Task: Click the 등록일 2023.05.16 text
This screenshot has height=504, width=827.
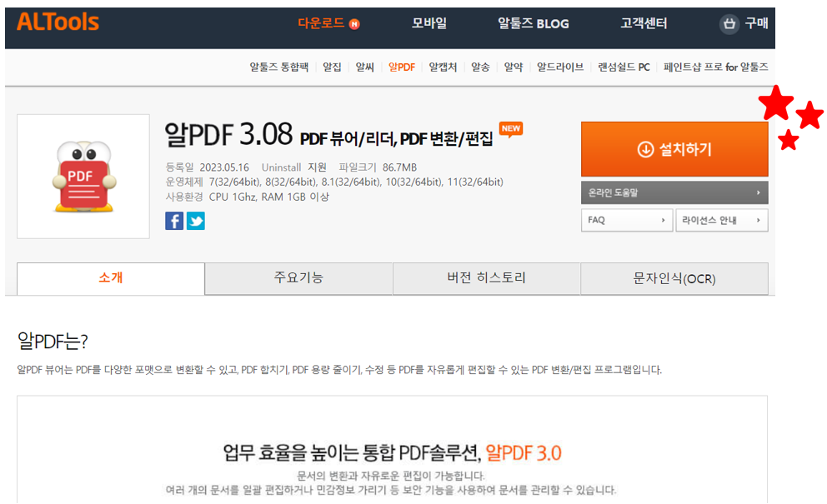Action: pyautogui.click(x=208, y=167)
